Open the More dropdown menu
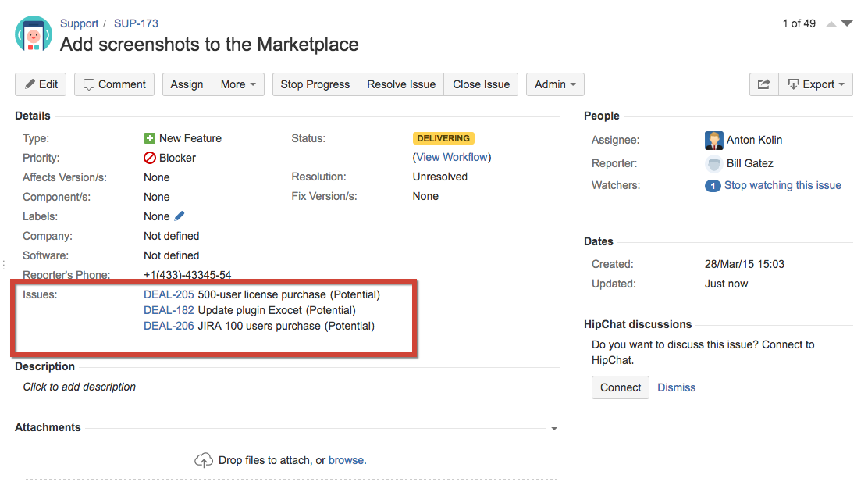 238,84
